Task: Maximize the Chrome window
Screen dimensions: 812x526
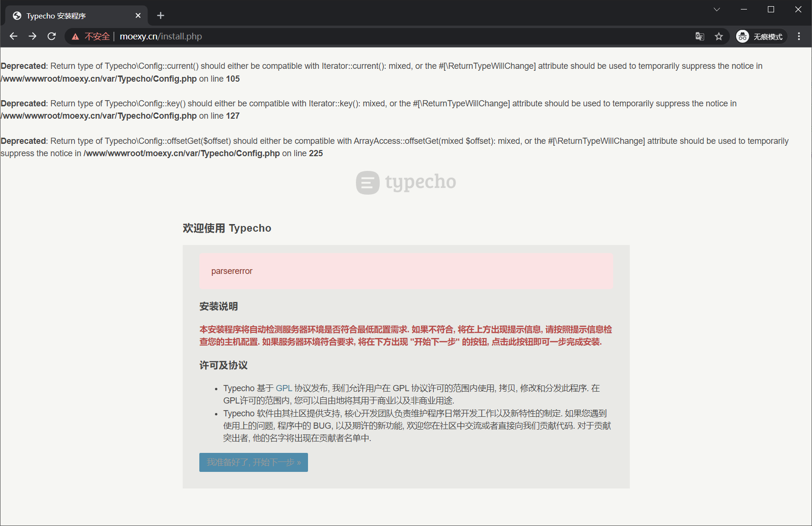Action: pyautogui.click(x=771, y=9)
